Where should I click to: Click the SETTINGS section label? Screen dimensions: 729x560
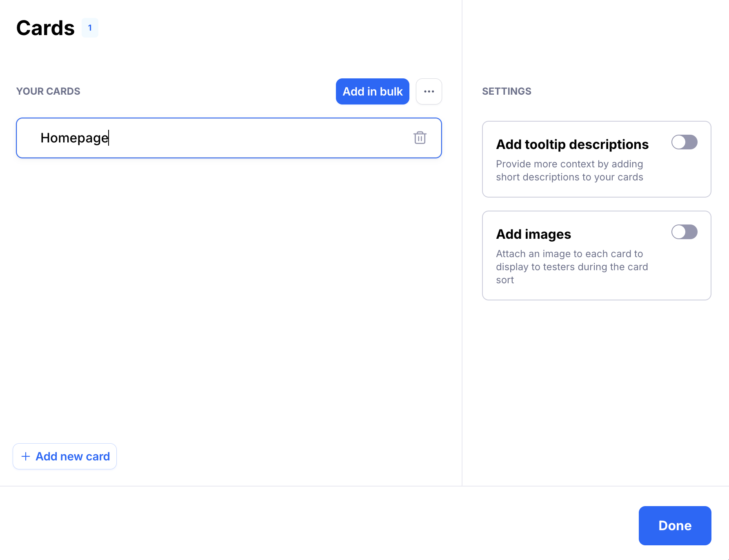507,91
